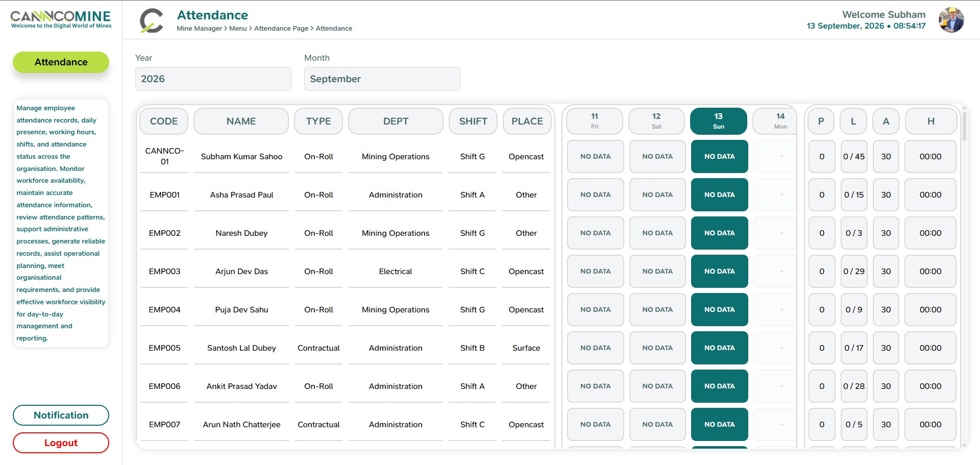Open the Attendance sidebar button

61,62
